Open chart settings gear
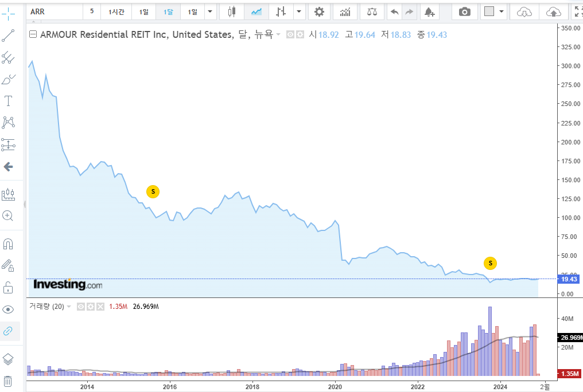Viewport: 583px width, 392px height. pos(319,12)
